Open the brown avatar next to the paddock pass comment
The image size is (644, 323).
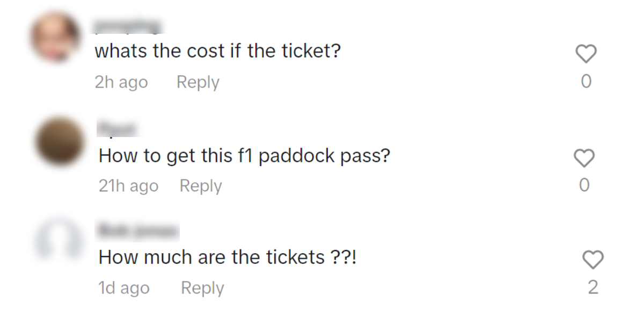[60, 141]
